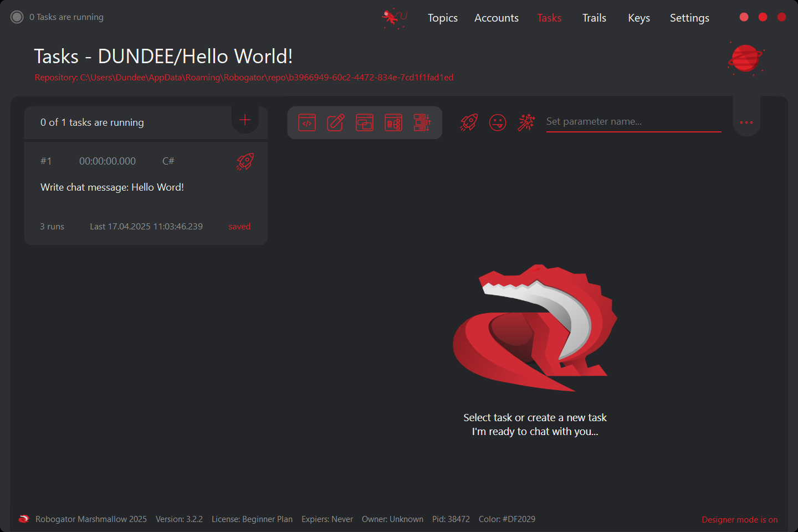Click the Last 17.04.2025 run timestamp
The image size is (798, 532).
tap(146, 227)
